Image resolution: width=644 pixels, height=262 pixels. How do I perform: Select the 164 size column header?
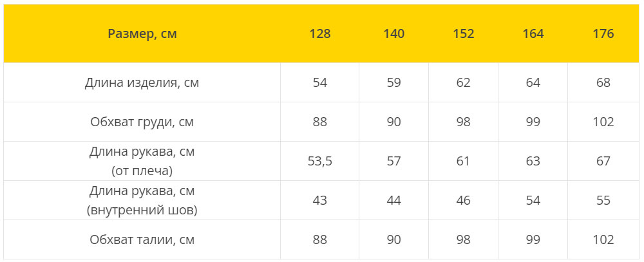coord(533,33)
